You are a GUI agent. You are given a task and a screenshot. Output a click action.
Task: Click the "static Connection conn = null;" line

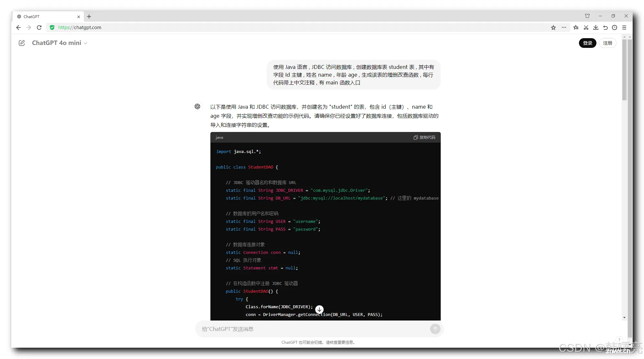(263, 252)
